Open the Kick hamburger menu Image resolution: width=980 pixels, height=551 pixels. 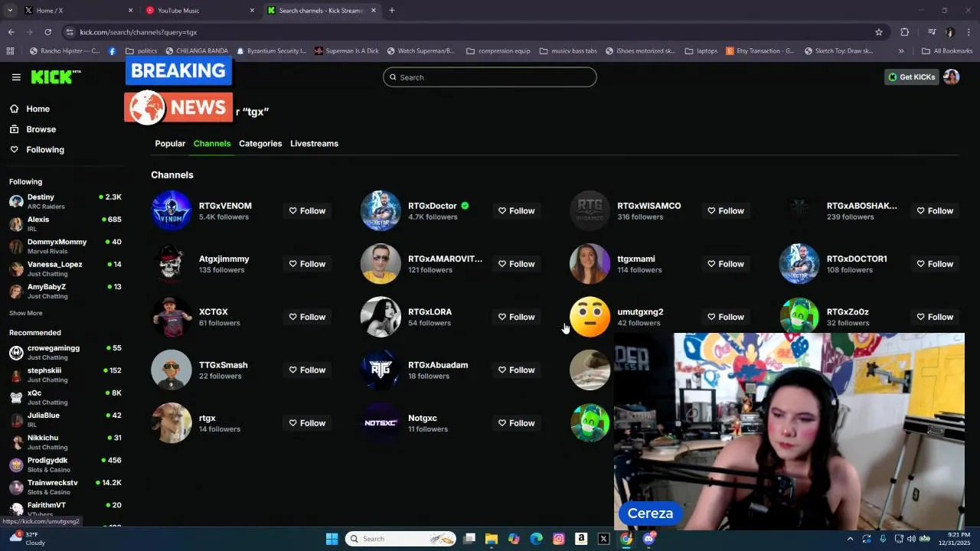[16, 77]
